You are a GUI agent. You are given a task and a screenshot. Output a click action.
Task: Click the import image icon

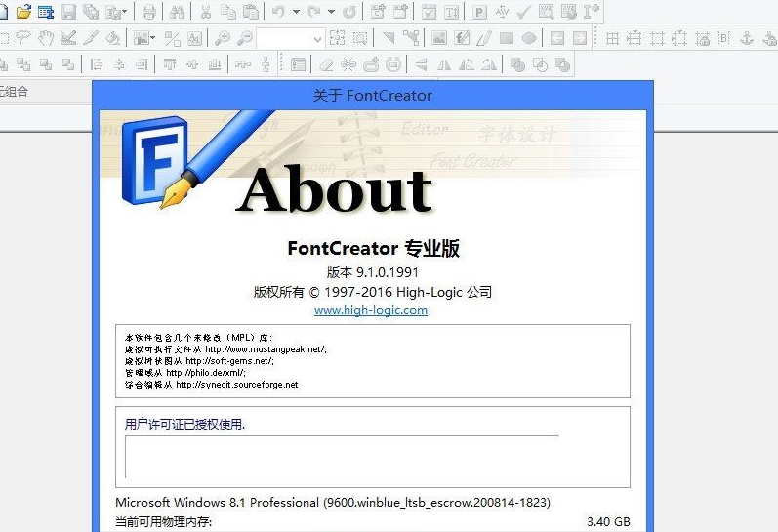[439, 38]
